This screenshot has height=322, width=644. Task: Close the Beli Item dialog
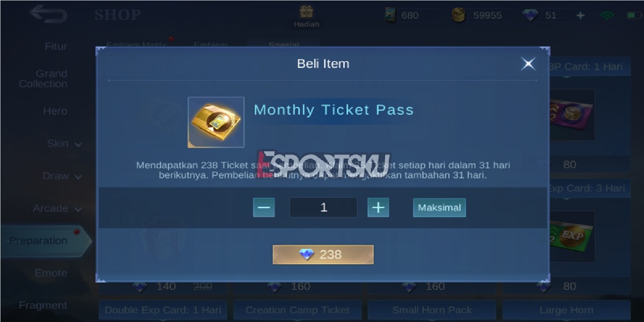click(x=528, y=63)
